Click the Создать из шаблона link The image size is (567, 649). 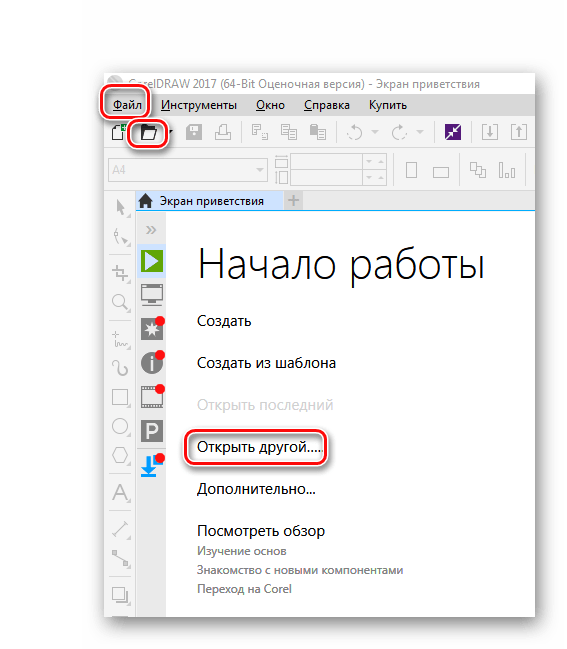[266, 363]
